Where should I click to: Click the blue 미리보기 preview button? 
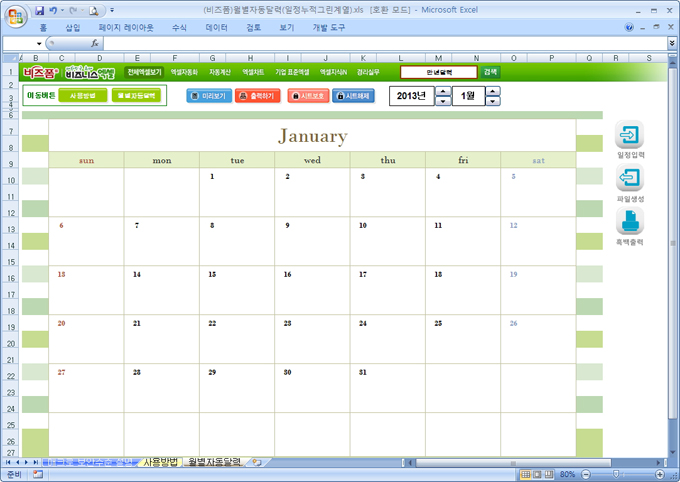tap(209, 96)
